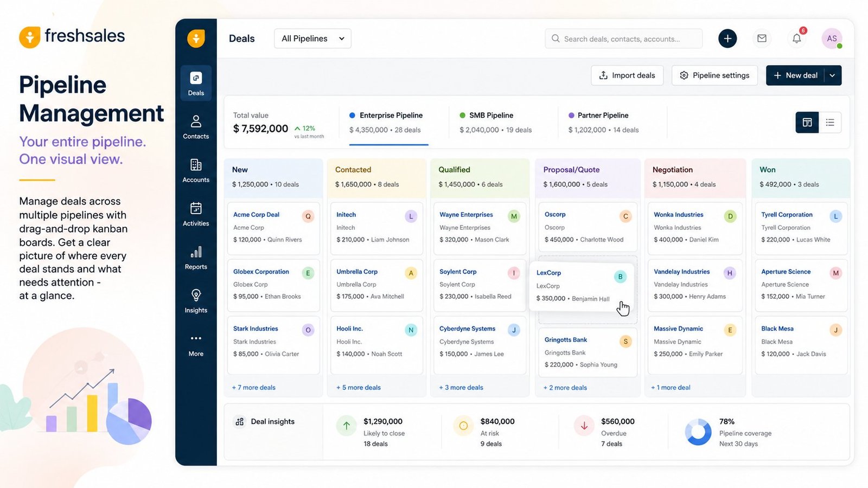Open notifications bell with badge

[796, 38]
